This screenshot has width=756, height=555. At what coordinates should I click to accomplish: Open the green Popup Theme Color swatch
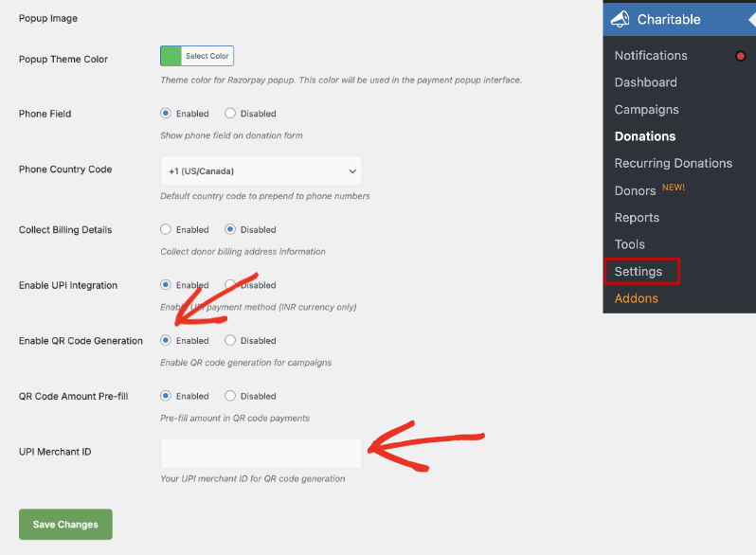point(171,56)
